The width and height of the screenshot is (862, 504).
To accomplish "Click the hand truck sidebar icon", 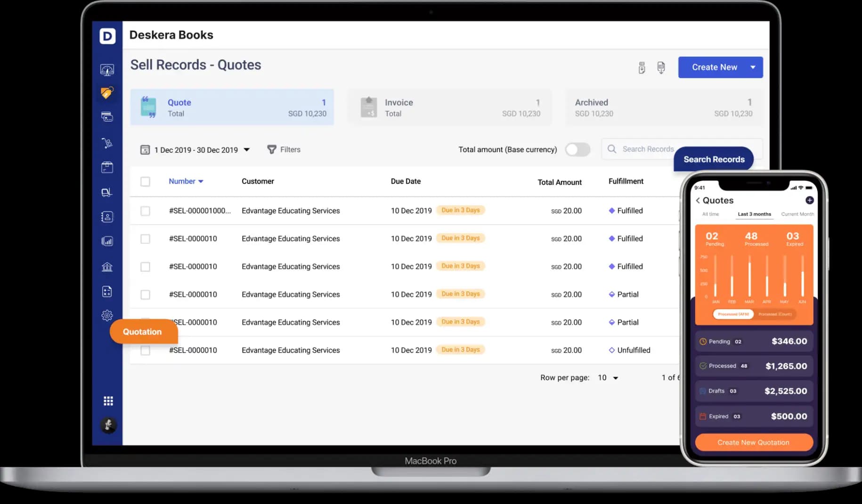I will pos(107,143).
